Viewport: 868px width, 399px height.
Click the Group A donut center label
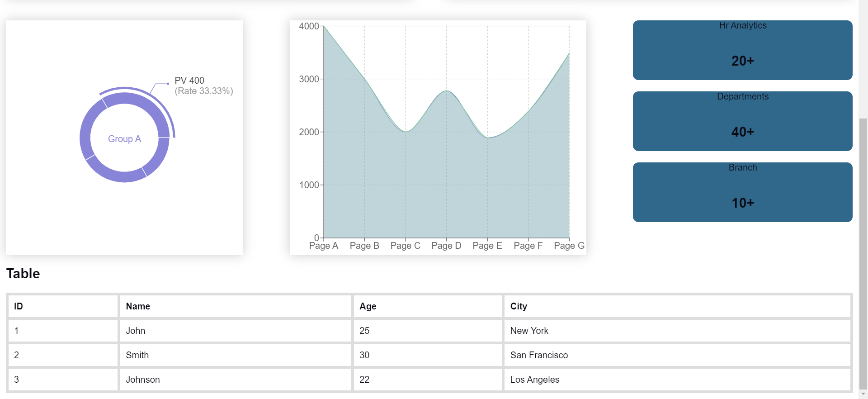(124, 139)
